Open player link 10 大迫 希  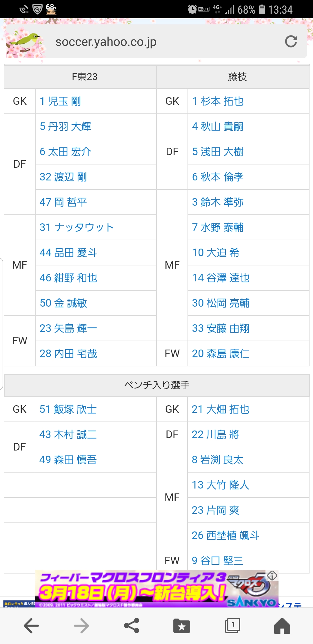click(216, 253)
